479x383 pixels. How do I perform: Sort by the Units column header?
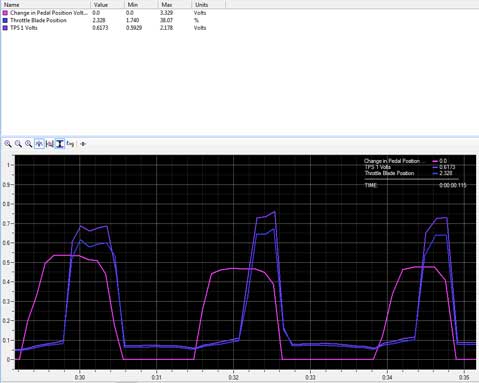click(x=209, y=5)
